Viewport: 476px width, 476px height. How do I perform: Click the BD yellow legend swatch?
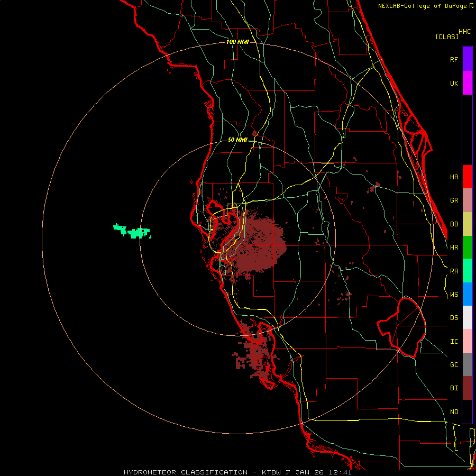coord(467,224)
